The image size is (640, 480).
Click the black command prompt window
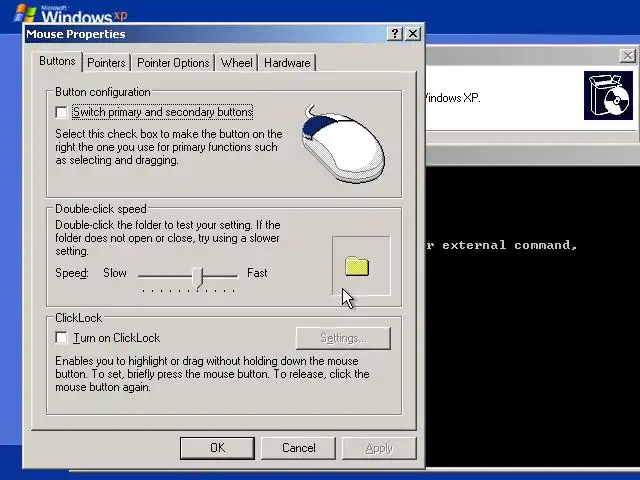click(533, 316)
